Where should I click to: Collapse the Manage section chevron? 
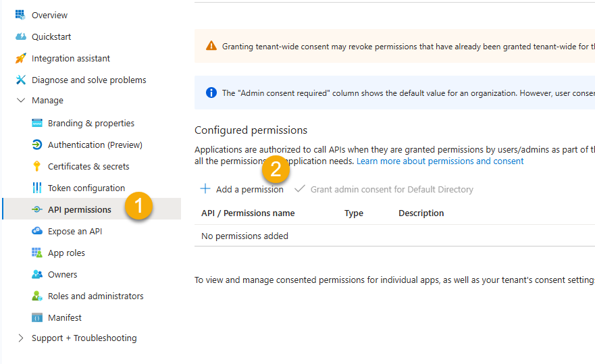click(x=20, y=101)
